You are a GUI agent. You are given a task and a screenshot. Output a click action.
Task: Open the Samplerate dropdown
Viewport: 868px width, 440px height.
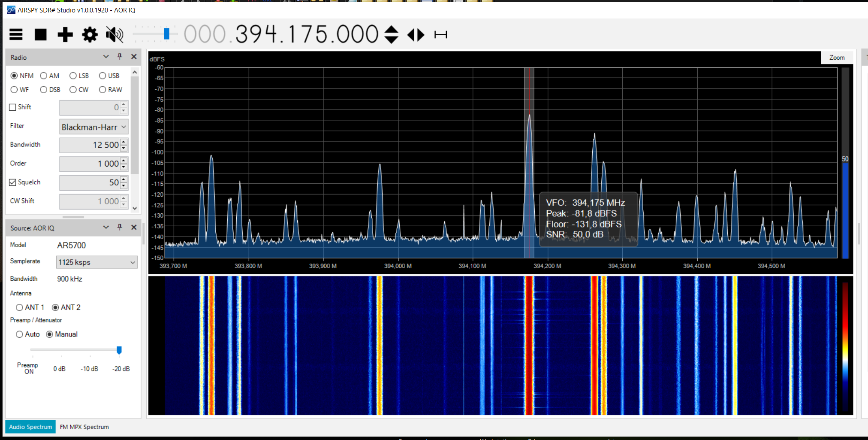pyautogui.click(x=96, y=262)
